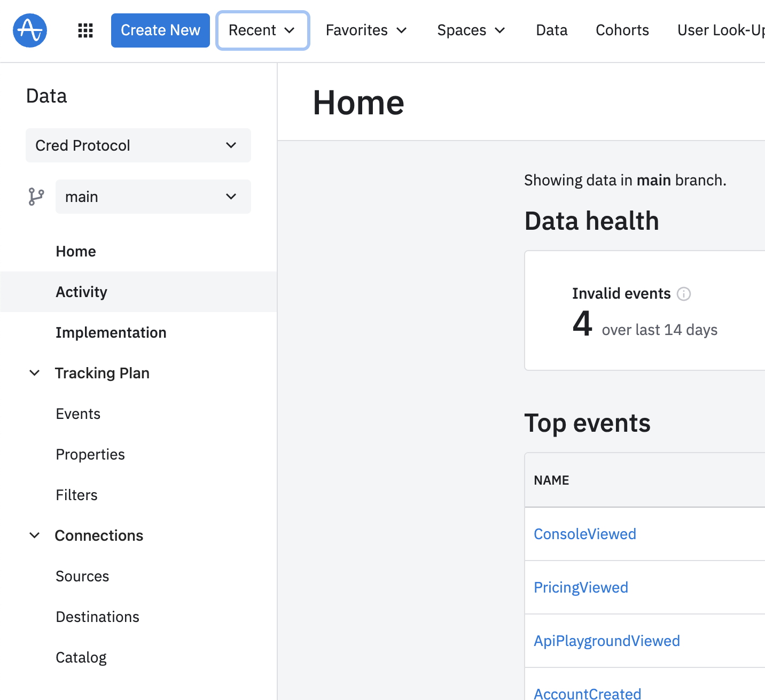
Task: Open the apps grid menu icon
Action: click(85, 30)
